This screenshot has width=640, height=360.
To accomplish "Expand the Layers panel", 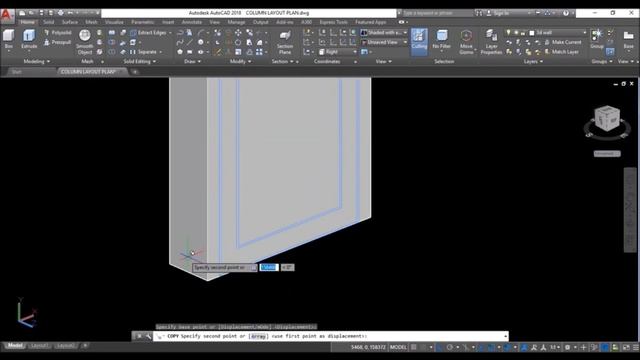I will [x=533, y=61].
